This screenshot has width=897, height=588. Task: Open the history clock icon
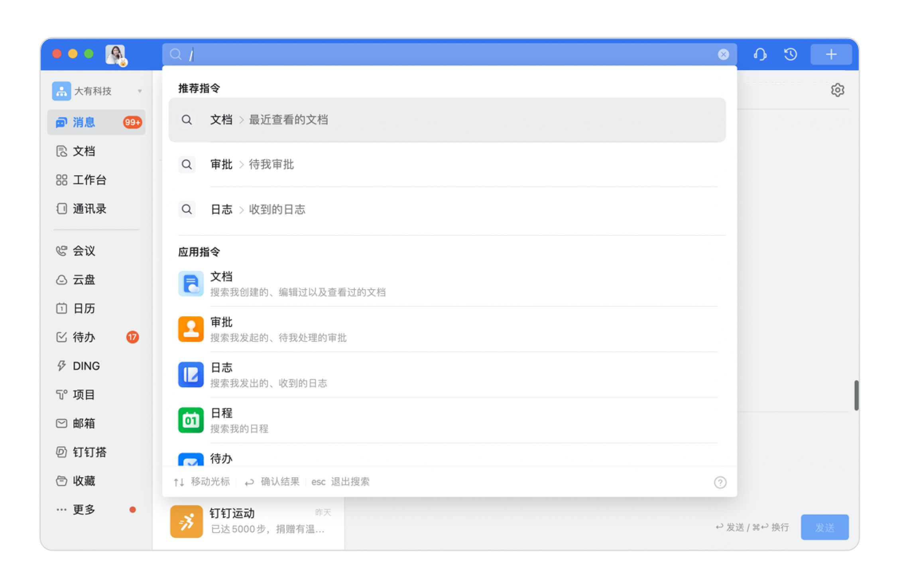(x=791, y=54)
